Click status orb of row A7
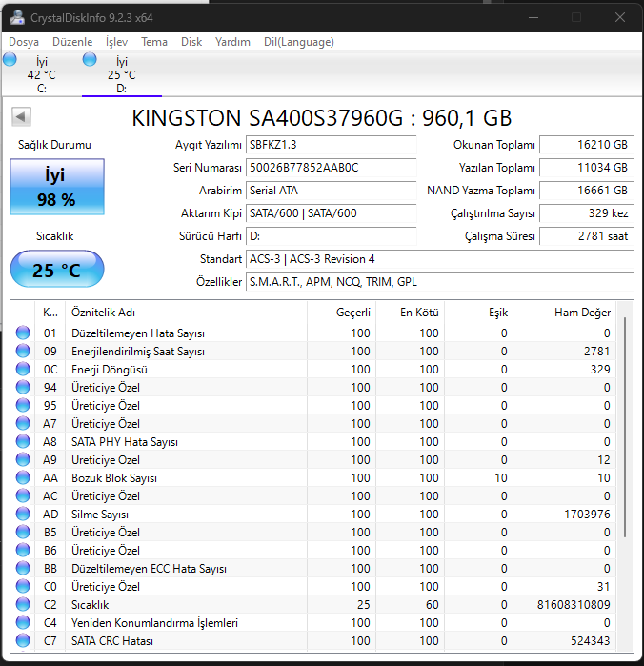The height and width of the screenshot is (666, 644). tap(23, 423)
